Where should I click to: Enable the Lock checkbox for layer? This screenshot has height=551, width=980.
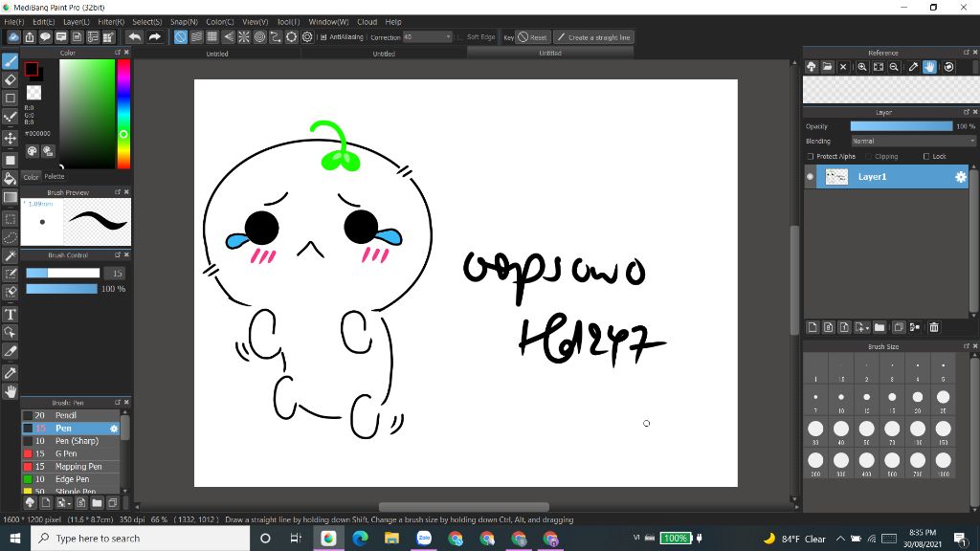(x=926, y=156)
